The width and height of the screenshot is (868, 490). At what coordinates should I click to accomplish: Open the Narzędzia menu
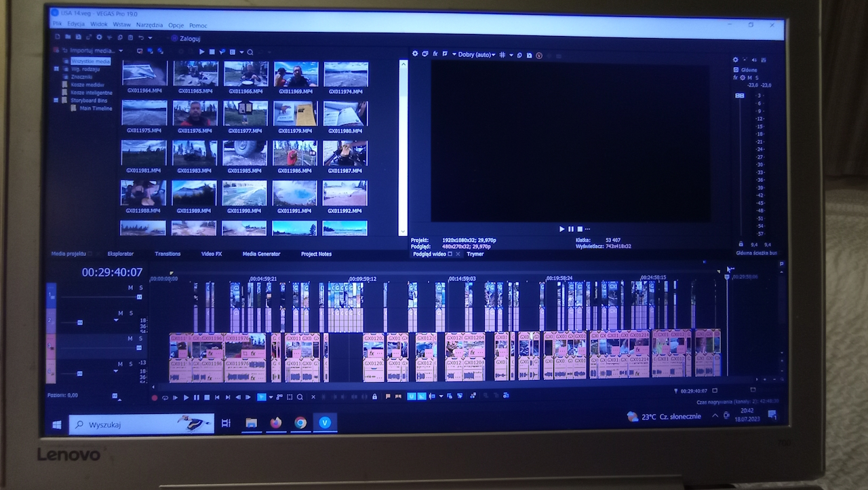point(149,24)
